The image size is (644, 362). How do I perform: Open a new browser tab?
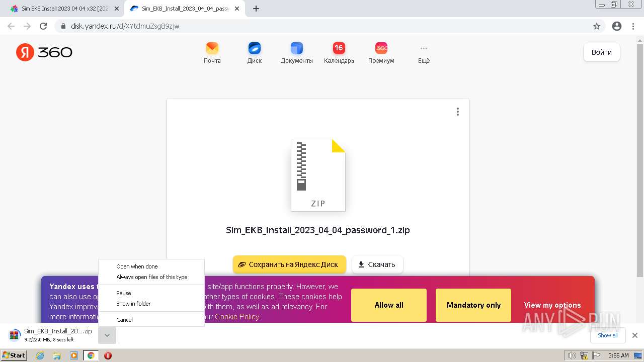[256, 9]
